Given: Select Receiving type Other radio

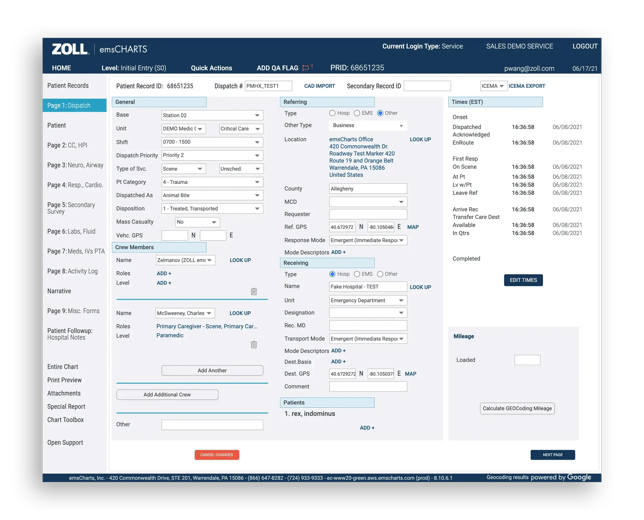Looking at the screenshot, I should tap(380, 274).
